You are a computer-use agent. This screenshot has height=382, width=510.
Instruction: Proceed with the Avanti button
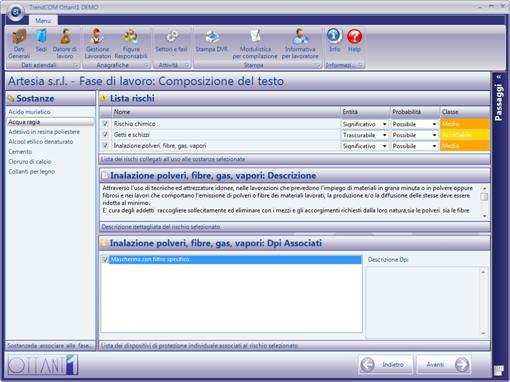[444, 365]
